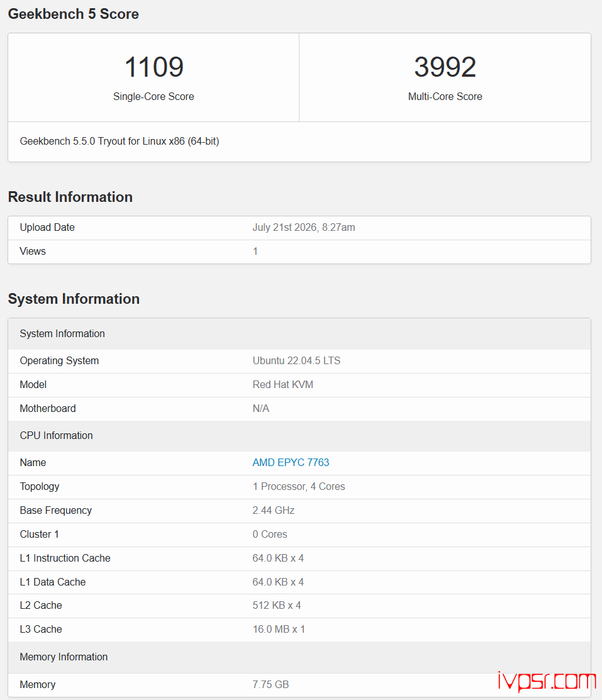Select the 0 Cores value

[270, 535]
